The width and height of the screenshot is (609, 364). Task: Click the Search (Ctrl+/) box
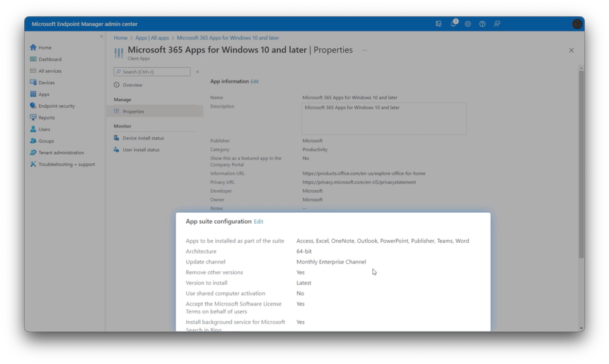coord(152,71)
